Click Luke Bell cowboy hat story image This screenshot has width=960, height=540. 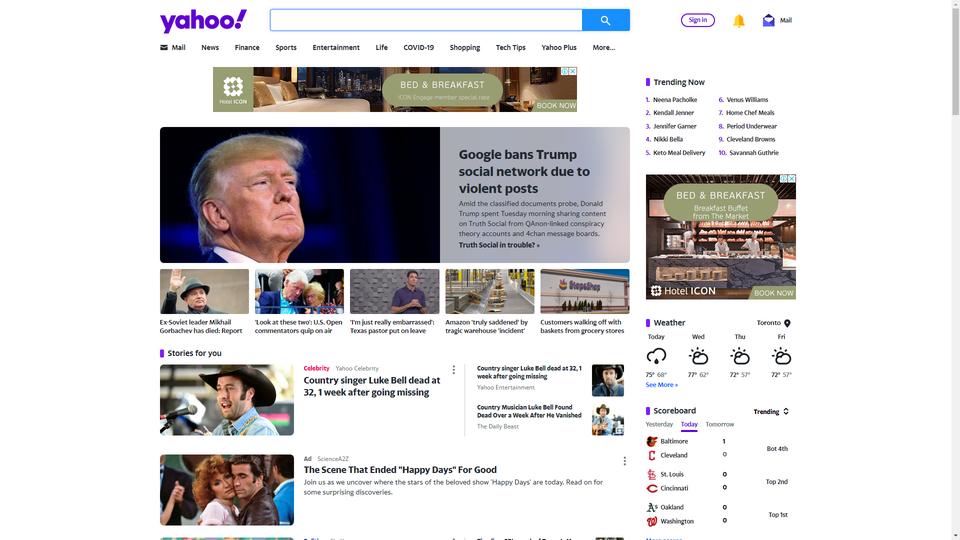pos(227,400)
